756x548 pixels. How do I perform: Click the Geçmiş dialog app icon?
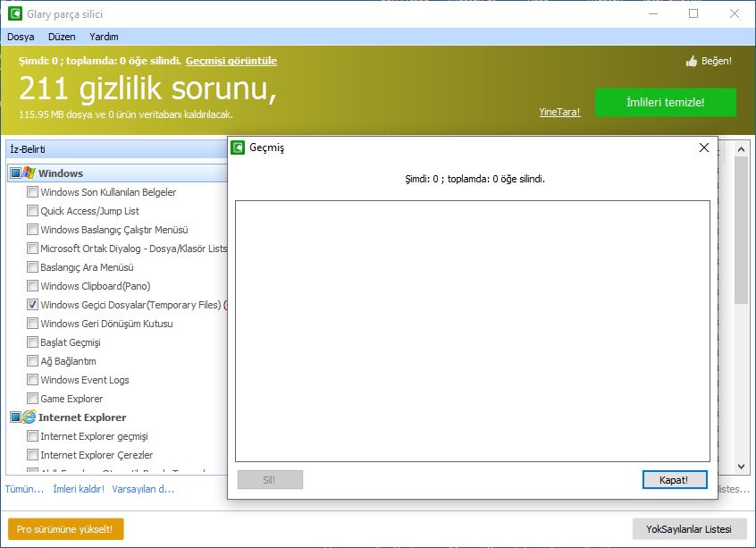(238, 148)
